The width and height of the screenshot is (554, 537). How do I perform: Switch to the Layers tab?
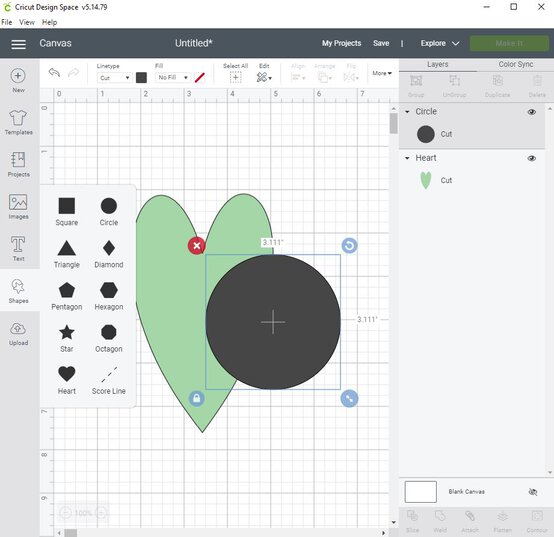pyautogui.click(x=437, y=64)
